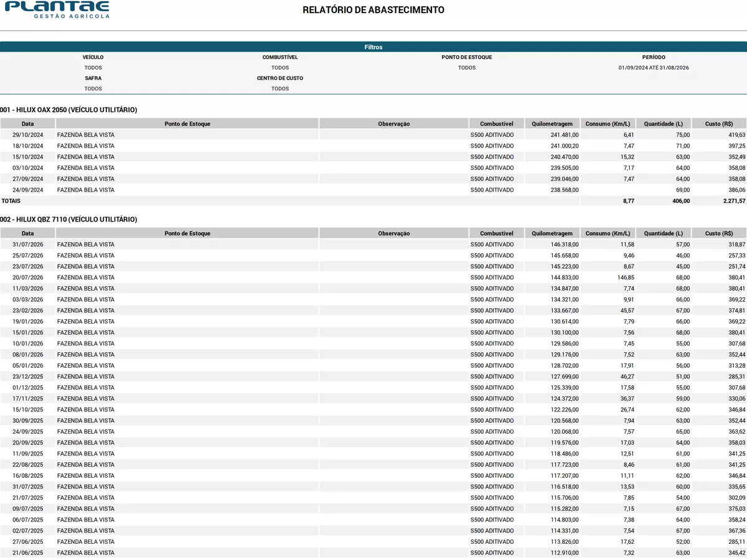Click the 'RELATÓRIO DE ABASTECIMENTO' report title

374,10
